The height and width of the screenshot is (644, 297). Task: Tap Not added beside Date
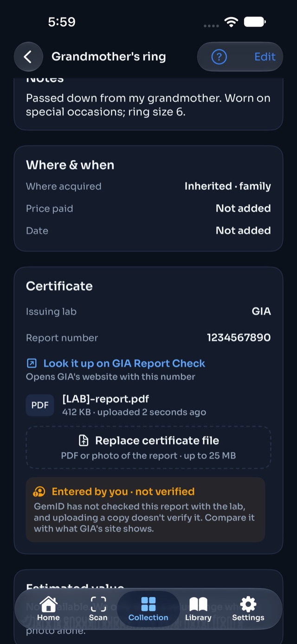[243, 231]
